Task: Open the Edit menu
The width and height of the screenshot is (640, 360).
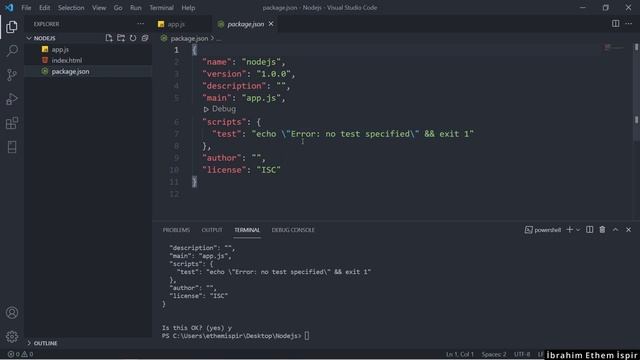Action: 44,8
